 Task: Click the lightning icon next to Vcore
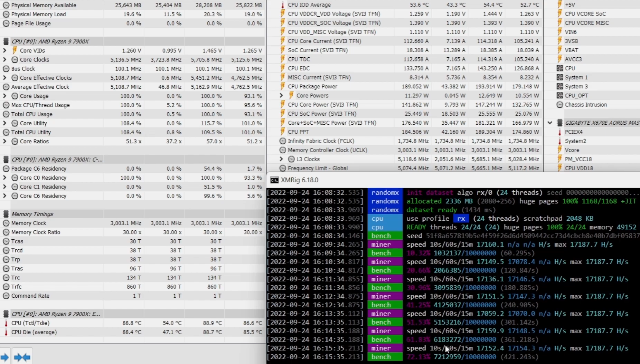tap(560, 150)
